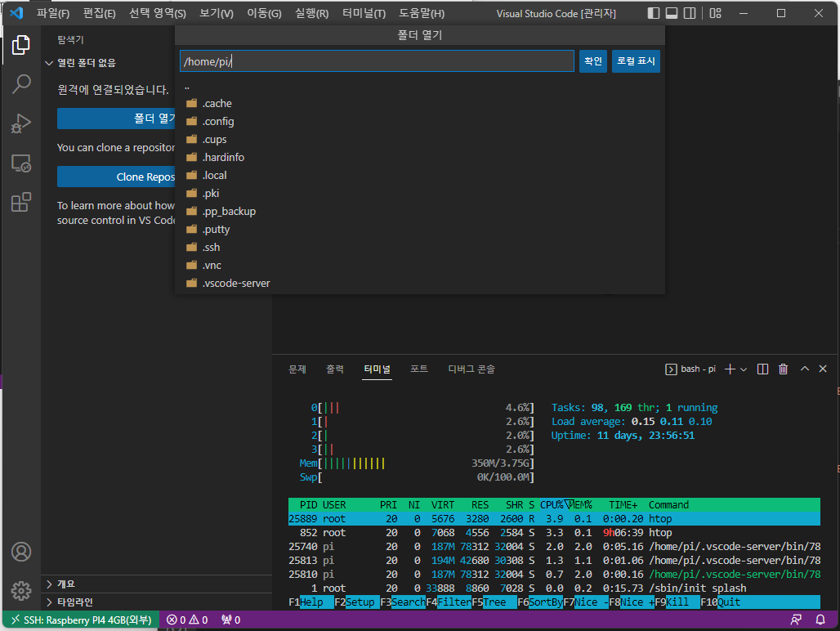Switch to the 포트 panel tab
Screen dimensions: 840x631
click(419, 369)
